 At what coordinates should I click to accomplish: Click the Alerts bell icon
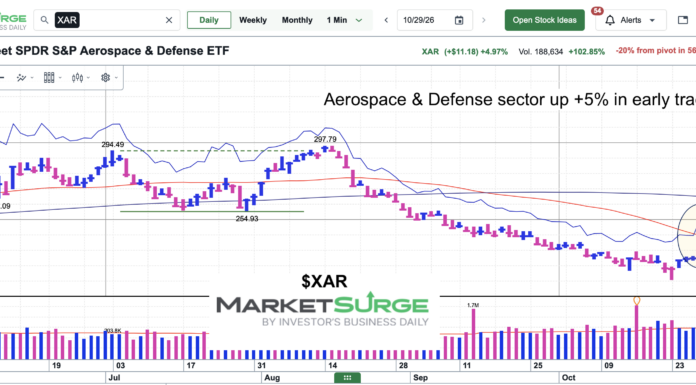[611, 20]
